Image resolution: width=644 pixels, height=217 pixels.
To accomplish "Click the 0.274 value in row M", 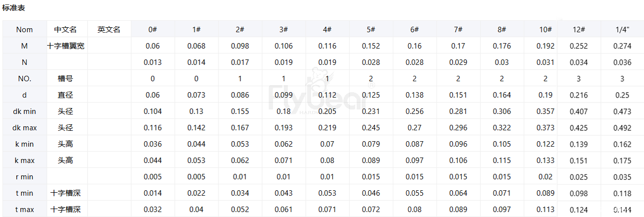I will (622, 46).
